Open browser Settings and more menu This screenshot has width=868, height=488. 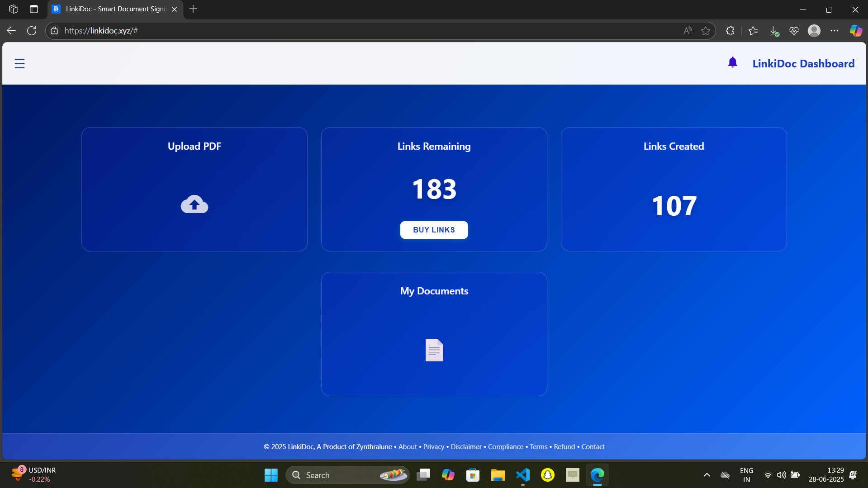coord(834,31)
